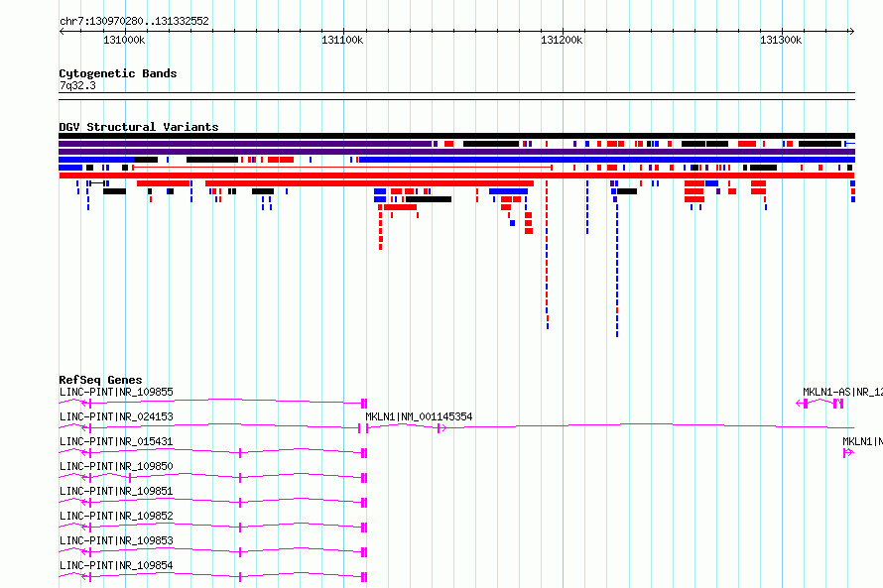Click the right arrowhead of the ruler
This screenshot has height=588, width=883.
tap(851, 32)
